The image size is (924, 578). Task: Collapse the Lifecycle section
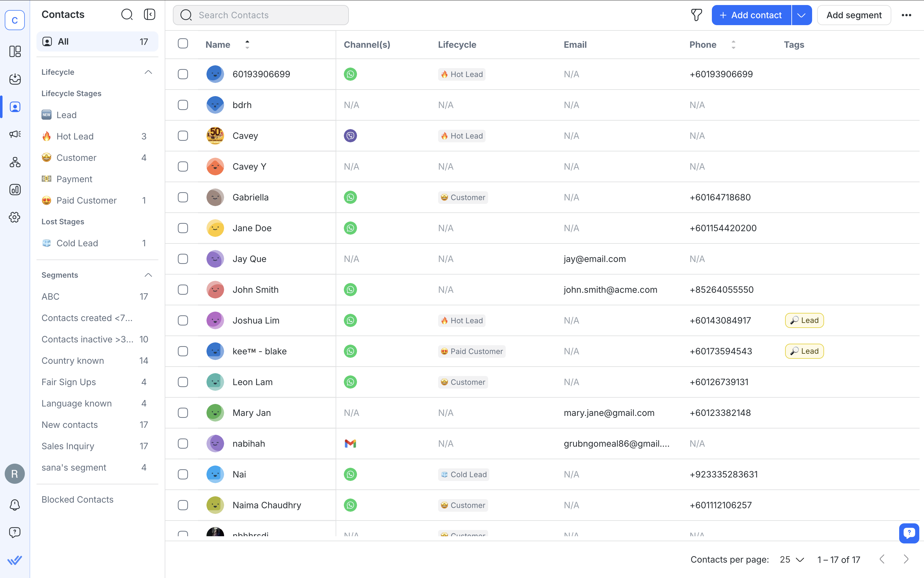(x=148, y=72)
